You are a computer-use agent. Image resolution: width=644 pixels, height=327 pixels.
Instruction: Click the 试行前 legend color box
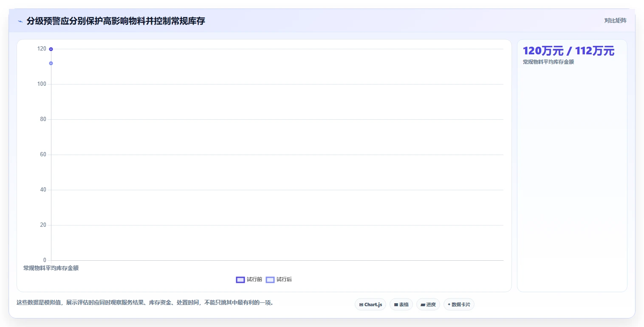tap(240, 279)
